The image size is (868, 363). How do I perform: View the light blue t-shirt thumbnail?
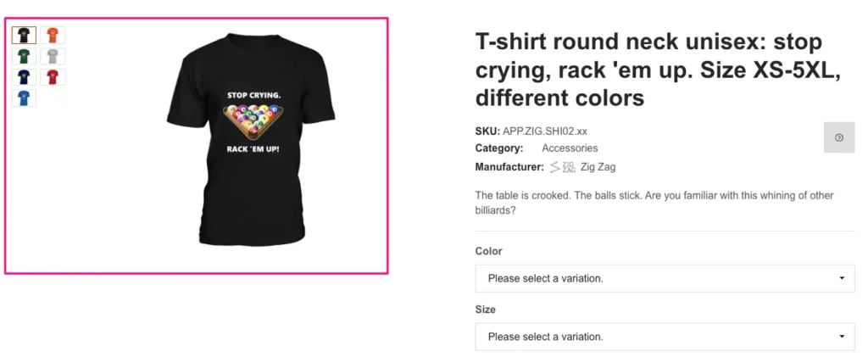pyautogui.click(x=24, y=98)
